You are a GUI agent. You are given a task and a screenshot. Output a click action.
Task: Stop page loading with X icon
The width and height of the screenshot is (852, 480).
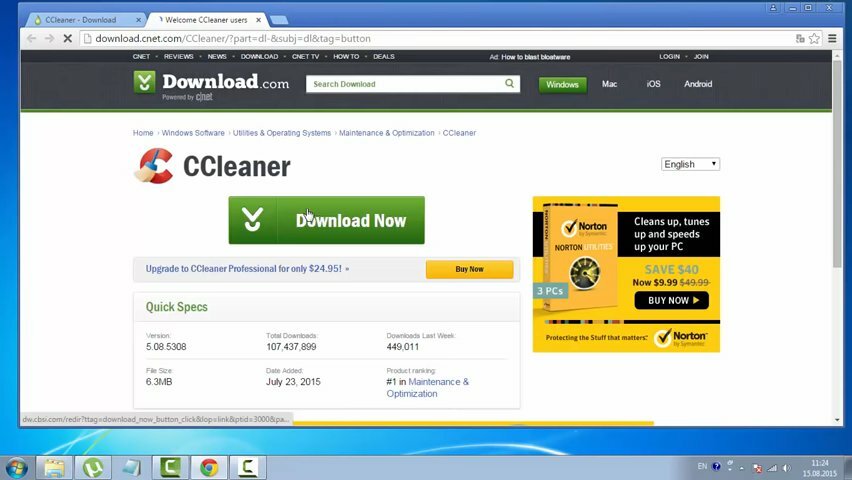tap(67, 39)
